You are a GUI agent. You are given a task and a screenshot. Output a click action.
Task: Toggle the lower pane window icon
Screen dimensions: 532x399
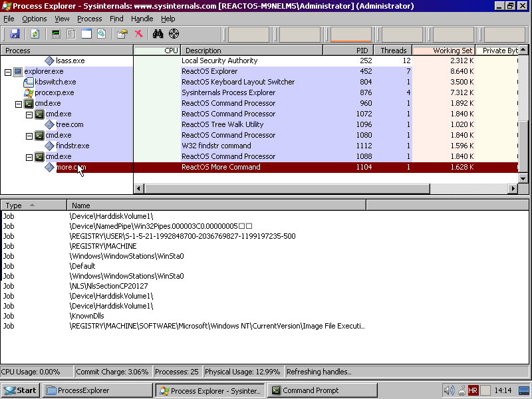86,34
